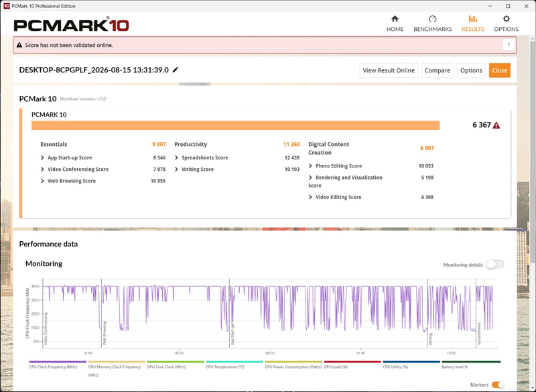This screenshot has width=536, height=392.
Task: Click the 4500 MHz axis label
Action: pos(36,286)
